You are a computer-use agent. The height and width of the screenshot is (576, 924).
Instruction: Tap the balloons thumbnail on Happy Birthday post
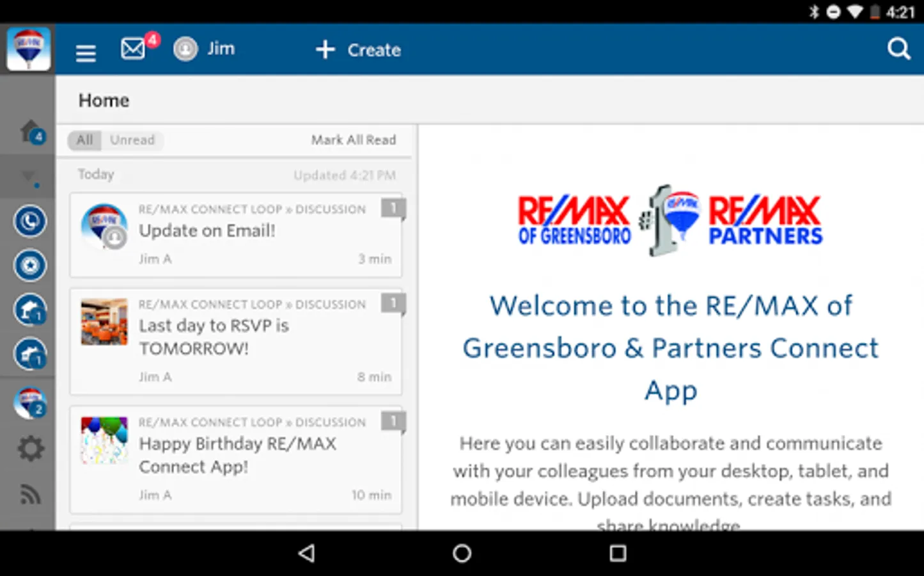pos(104,440)
